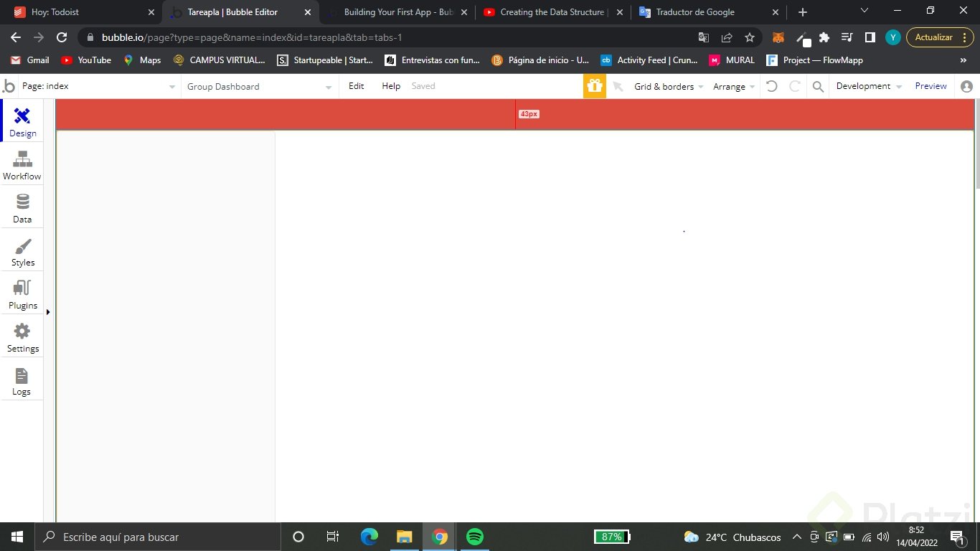
Task: Open File Explorer from the taskbar
Action: pyautogui.click(x=405, y=537)
